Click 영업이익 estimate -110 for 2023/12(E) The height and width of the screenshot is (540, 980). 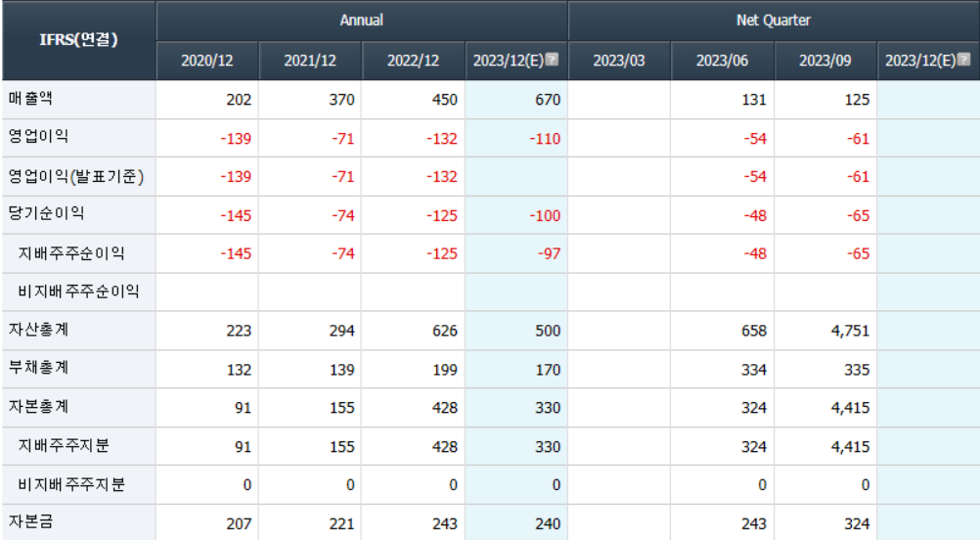545,139
